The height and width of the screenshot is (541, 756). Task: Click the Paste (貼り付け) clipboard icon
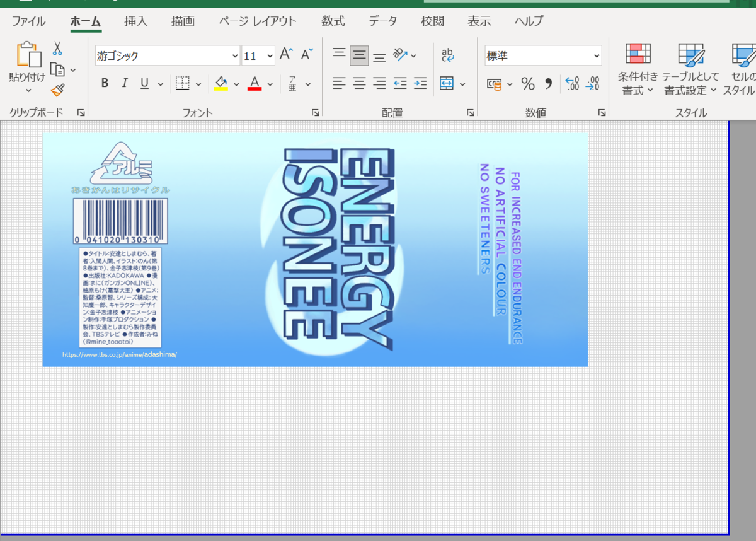click(28, 54)
